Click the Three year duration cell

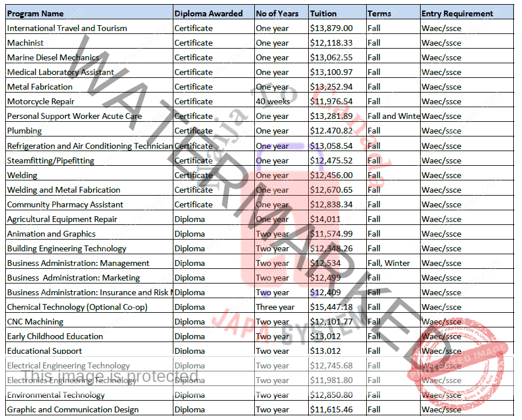click(x=275, y=307)
